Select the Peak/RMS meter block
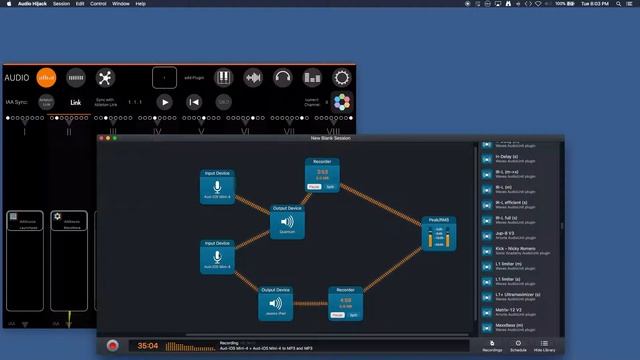640x360 pixels. coord(439,233)
